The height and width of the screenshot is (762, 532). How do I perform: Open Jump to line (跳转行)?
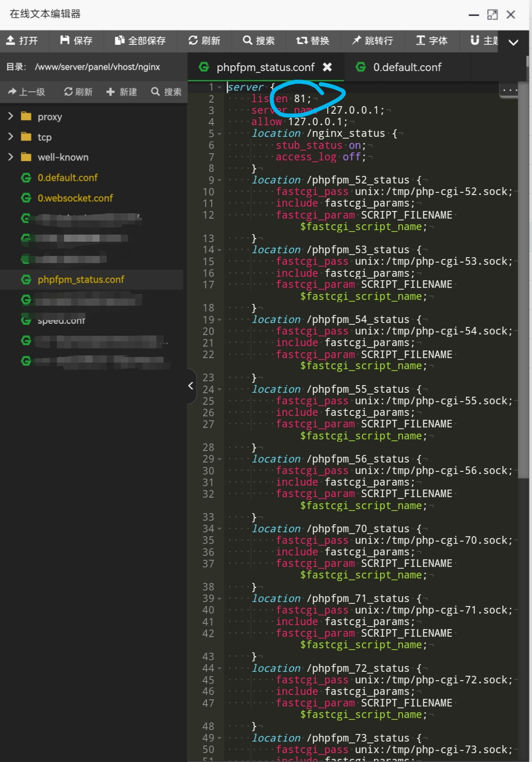click(x=372, y=41)
